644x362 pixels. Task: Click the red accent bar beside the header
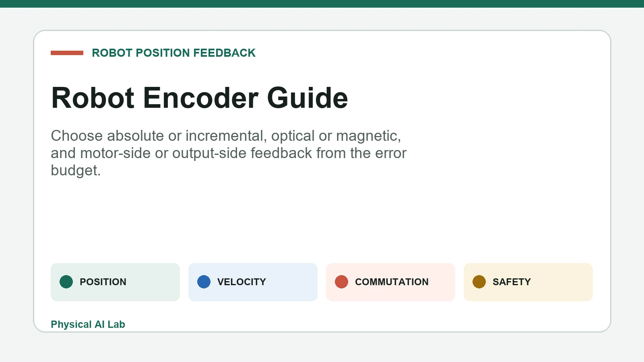tap(67, 53)
